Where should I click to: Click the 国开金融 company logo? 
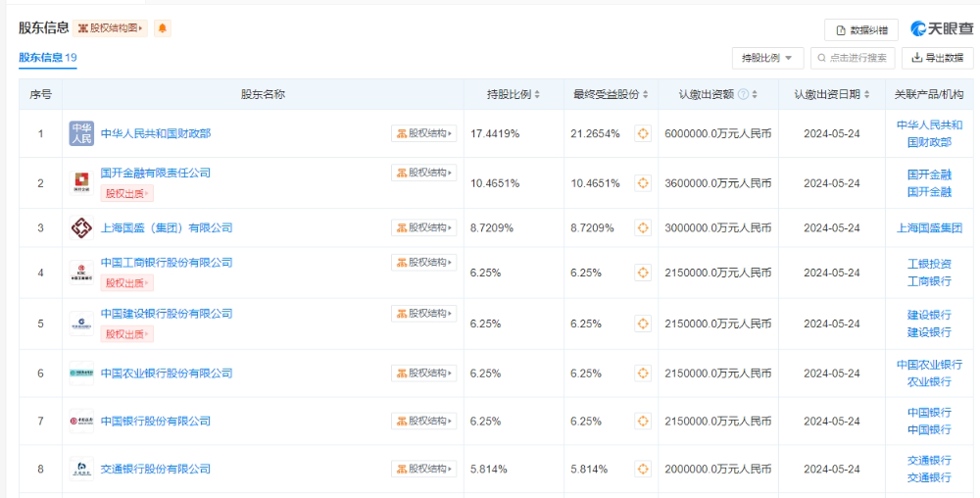pyautogui.click(x=81, y=183)
